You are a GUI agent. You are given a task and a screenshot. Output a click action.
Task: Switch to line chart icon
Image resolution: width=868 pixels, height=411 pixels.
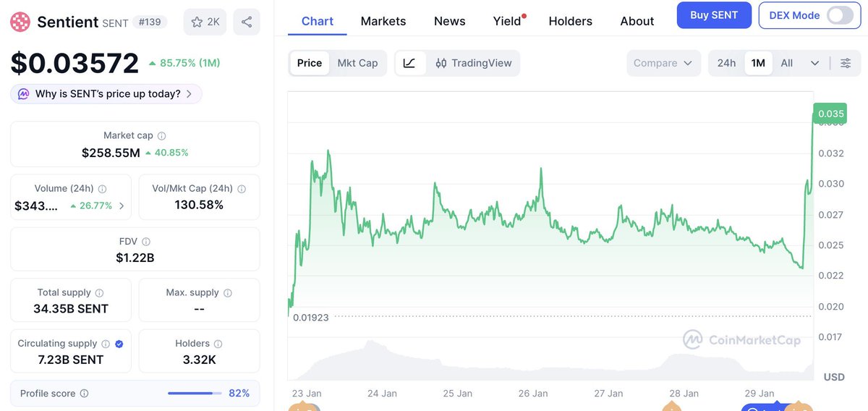point(409,63)
